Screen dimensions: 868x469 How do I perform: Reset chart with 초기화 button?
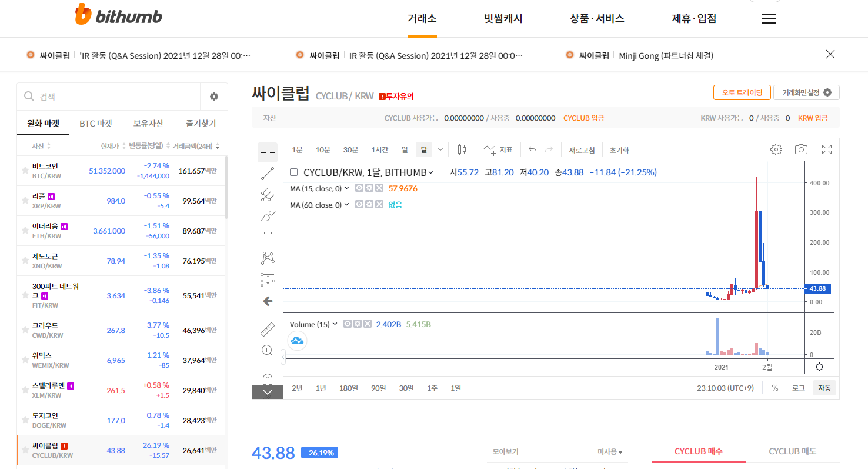coord(619,150)
